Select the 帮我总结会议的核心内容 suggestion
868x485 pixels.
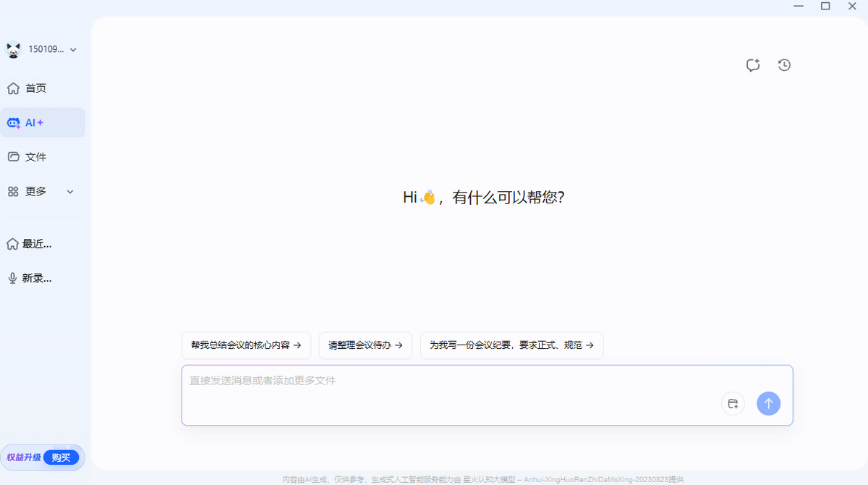point(246,345)
